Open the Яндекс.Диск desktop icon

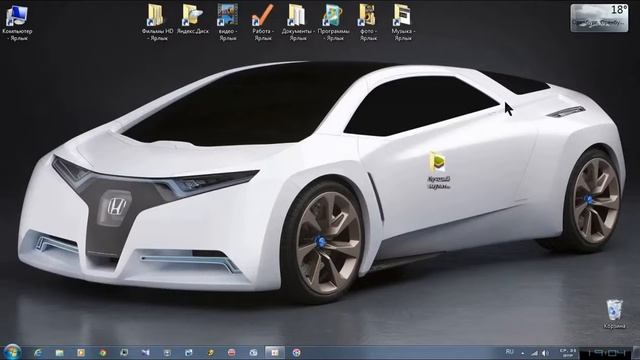click(x=193, y=20)
